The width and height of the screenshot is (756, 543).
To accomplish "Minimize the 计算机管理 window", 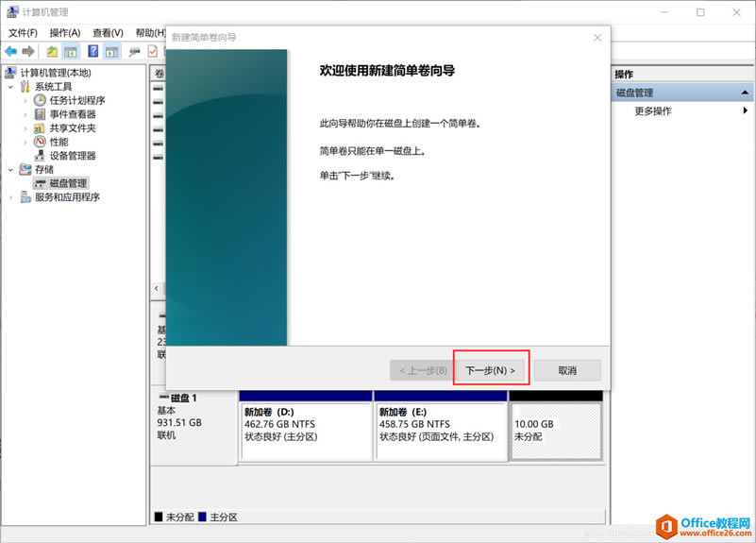I will click(x=664, y=12).
